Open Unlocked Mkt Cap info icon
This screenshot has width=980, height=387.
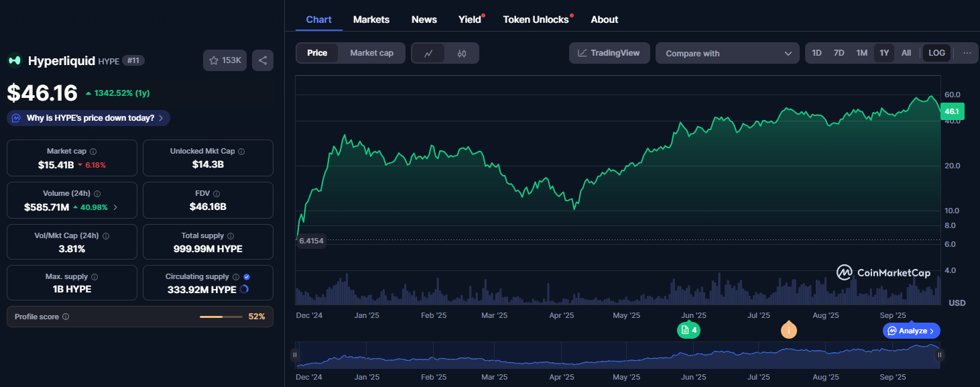[x=241, y=152]
